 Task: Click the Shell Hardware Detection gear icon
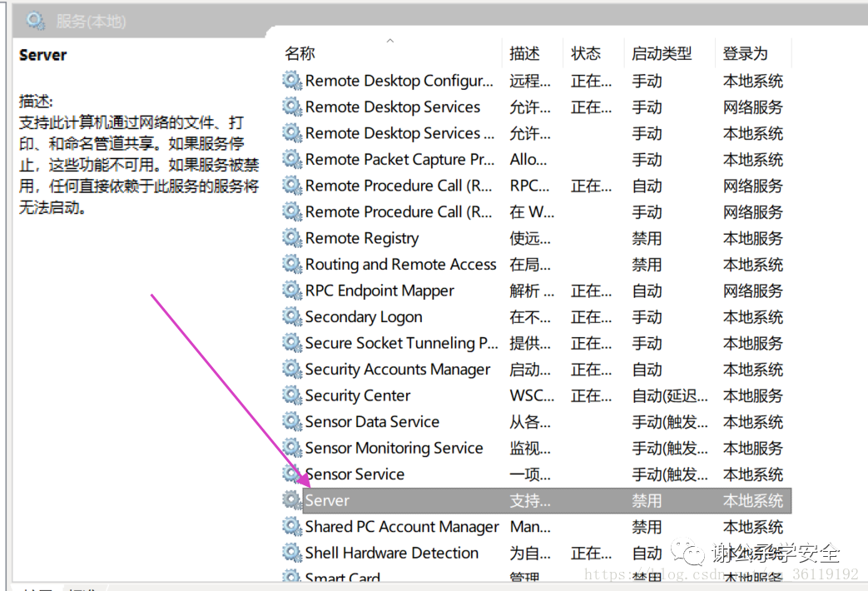(x=292, y=553)
